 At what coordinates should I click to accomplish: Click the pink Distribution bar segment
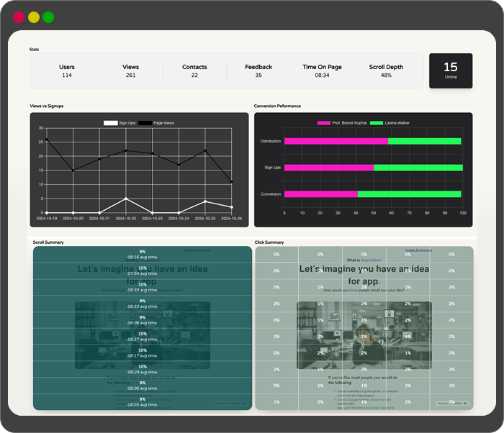coord(336,141)
